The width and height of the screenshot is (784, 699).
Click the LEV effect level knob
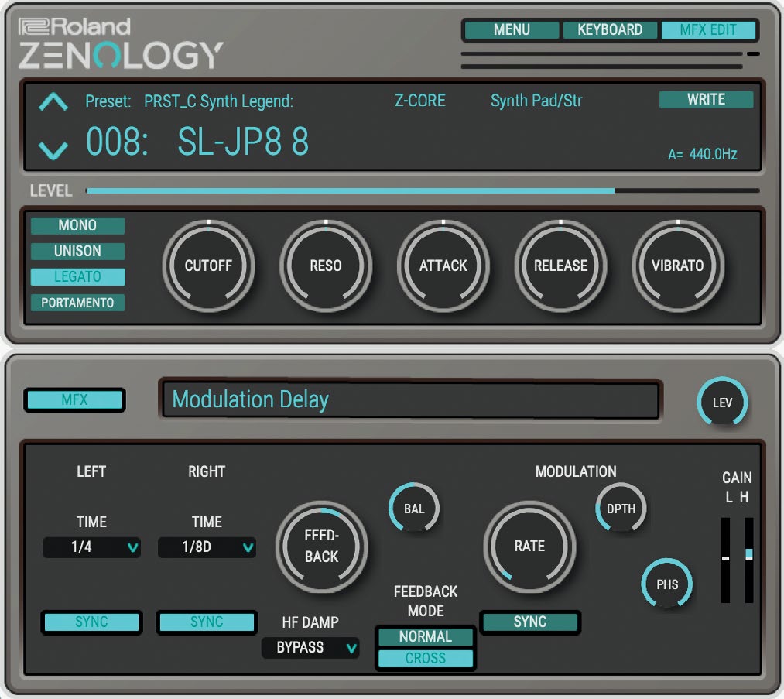[722, 402]
